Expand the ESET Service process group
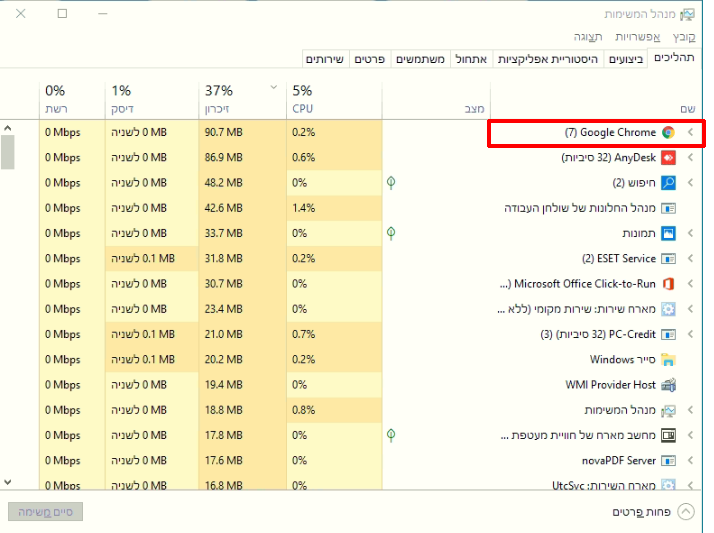The image size is (714, 533). 690,259
